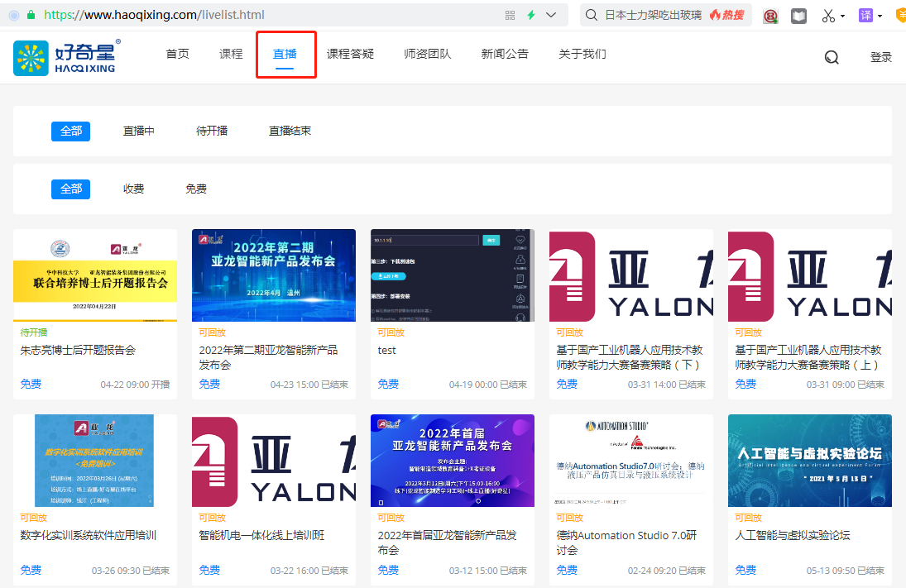Click the scissors screenshot tool icon
The image size is (906, 588).
(x=827, y=16)
